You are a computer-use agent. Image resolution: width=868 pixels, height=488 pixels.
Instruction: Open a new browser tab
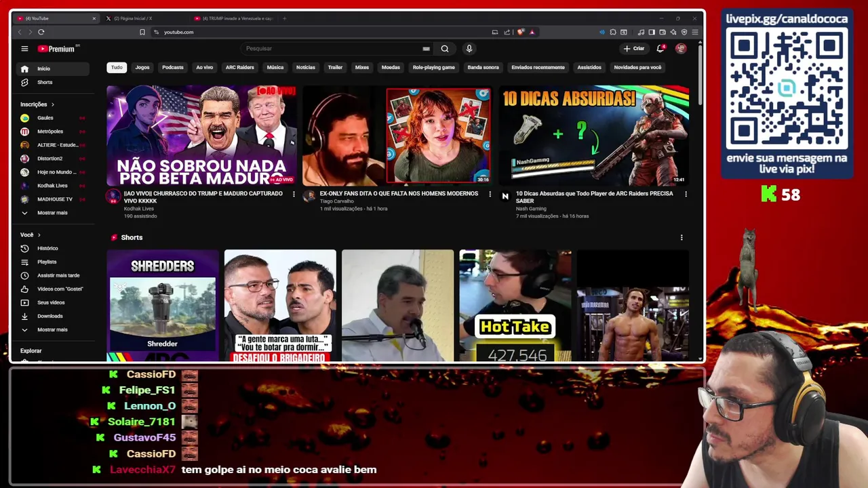point(284,18)
